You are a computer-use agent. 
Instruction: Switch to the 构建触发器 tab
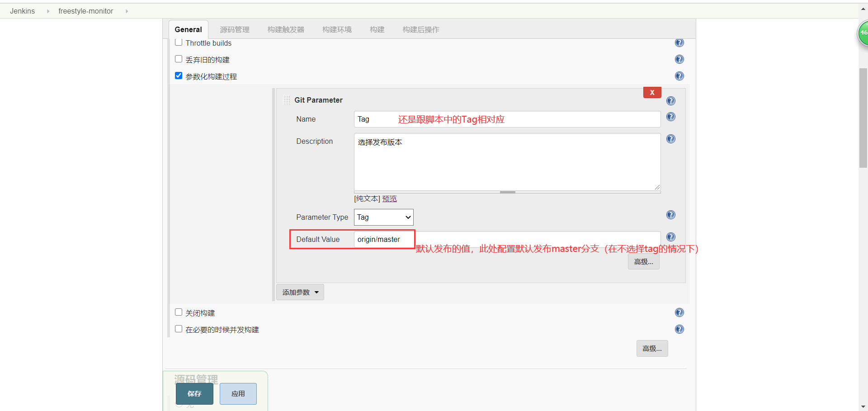(x=286, y=29)
